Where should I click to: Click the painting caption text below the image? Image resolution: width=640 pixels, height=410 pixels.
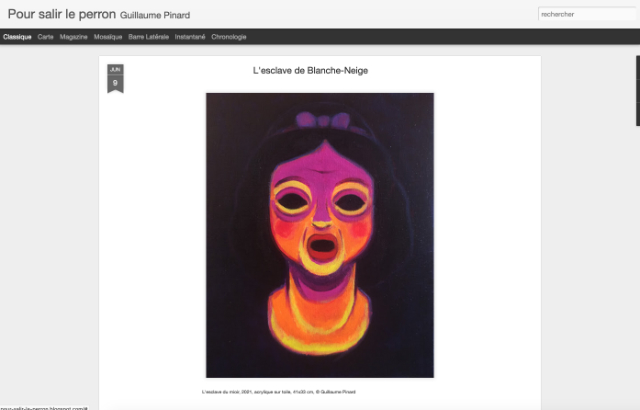coord(279,392)
